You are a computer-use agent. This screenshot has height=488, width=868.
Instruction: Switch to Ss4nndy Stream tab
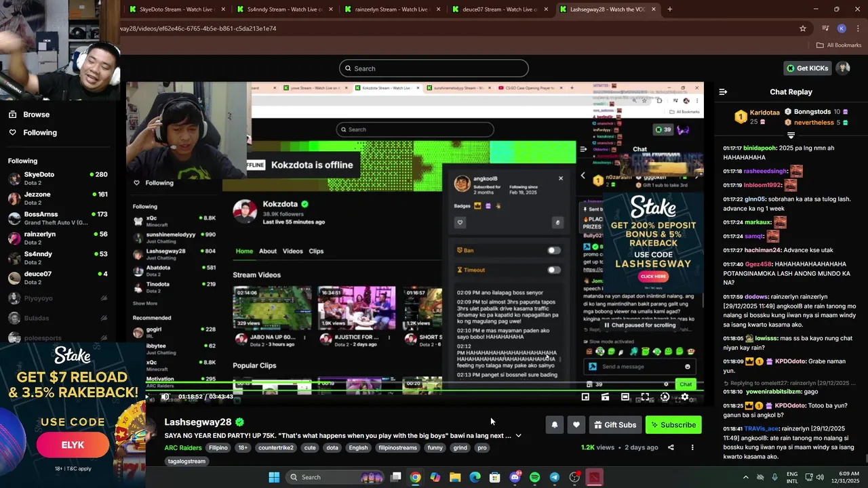[283, 9]
